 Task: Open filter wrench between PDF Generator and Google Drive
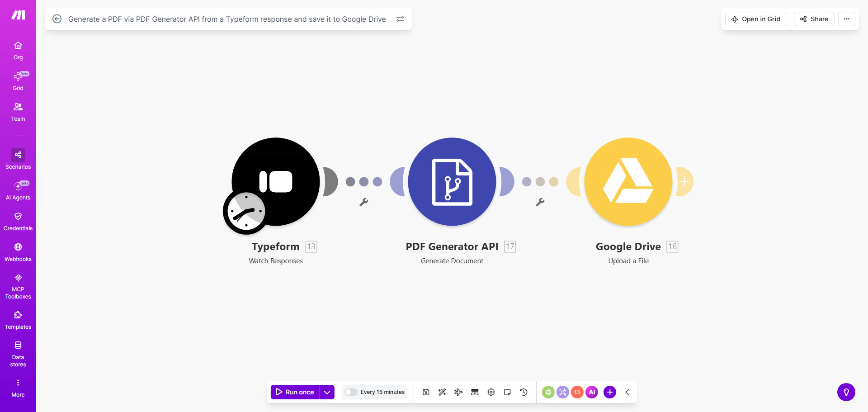pyautogui.click(x=540, y=202)
